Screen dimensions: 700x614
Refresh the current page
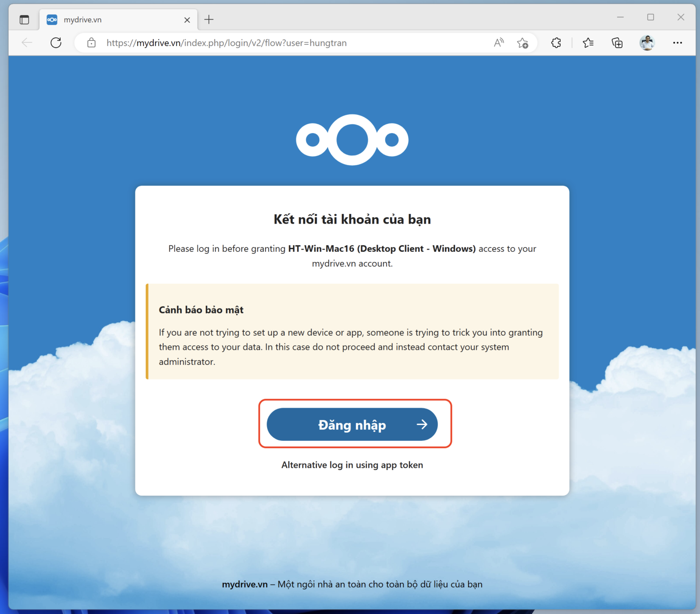pyautogui.click(x=56, y=43)
